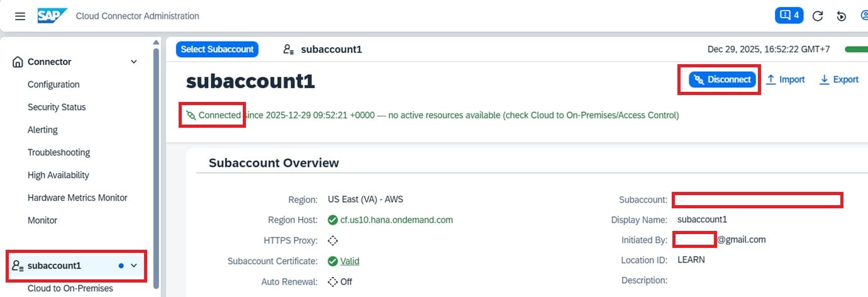Collapse the Connector section chevron
The width and height of the screenshot is (868, 297).
[x=133, y=62]
